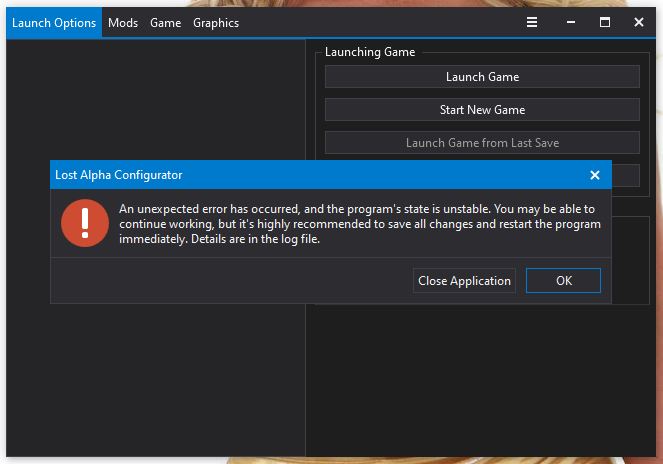The image size is (663, 464).
Task: Open the hamburger menu icon
Action: click(532, 22)
